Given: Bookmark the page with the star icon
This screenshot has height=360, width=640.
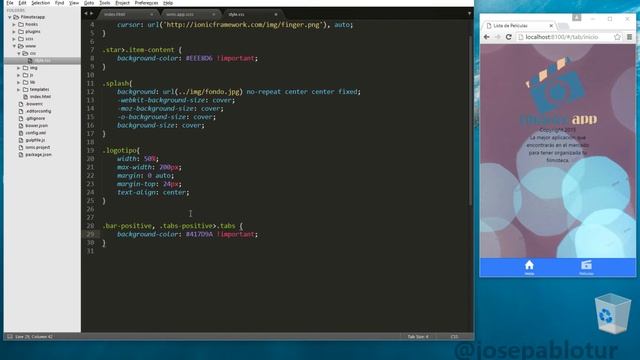Looking at the screenshot, I should click(617, 37).
